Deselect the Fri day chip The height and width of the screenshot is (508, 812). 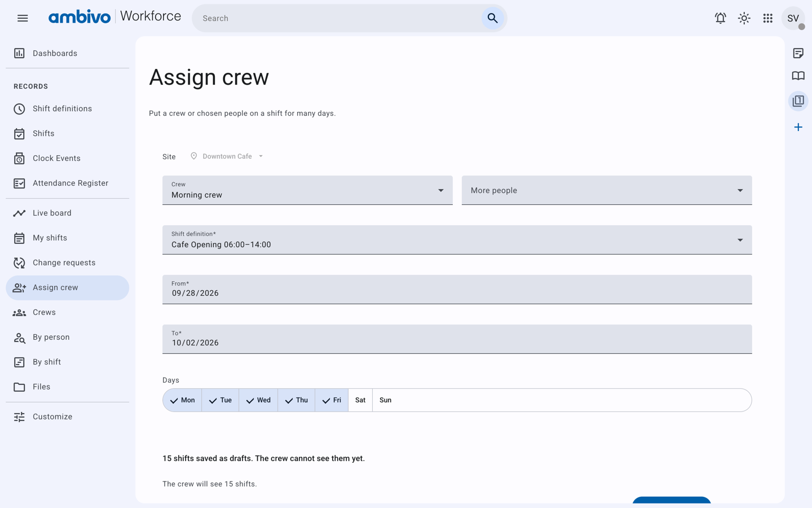coord(332,400)
